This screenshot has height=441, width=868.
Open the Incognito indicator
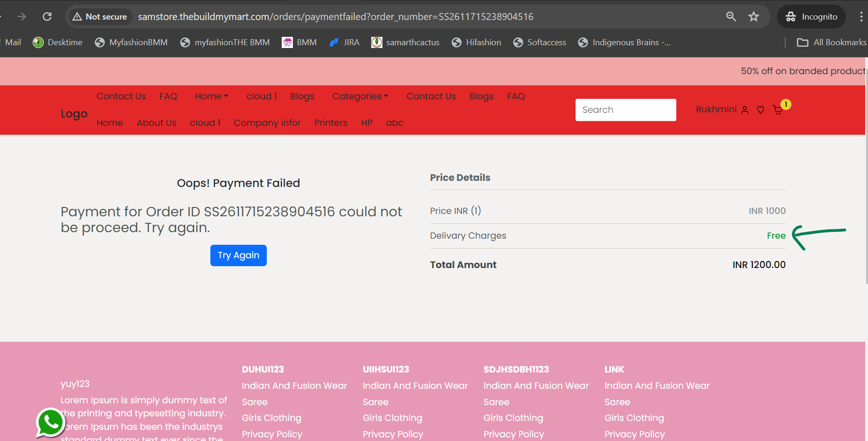coord(811,17)
